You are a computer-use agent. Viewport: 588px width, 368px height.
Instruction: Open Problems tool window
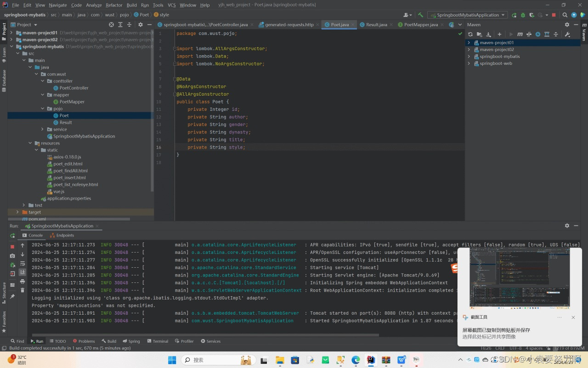pyautogui.click(x=83, y=341)
